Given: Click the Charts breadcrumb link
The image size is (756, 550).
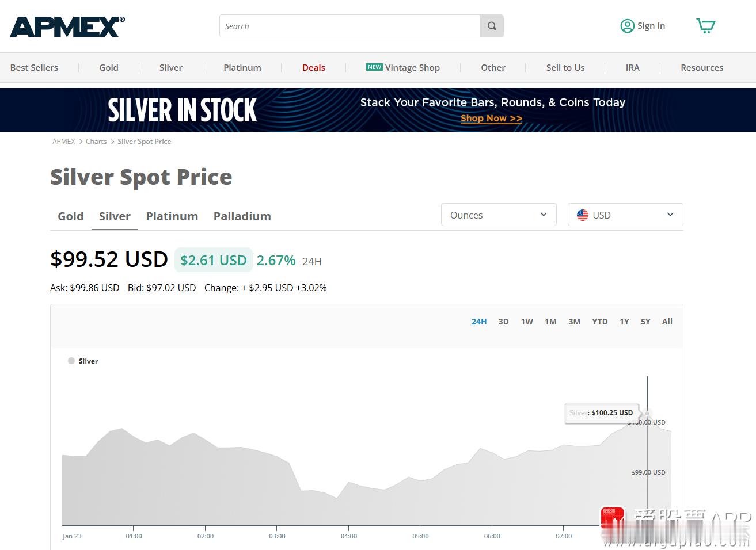Looking at the screenshot, I should click(x=96, y=141).
